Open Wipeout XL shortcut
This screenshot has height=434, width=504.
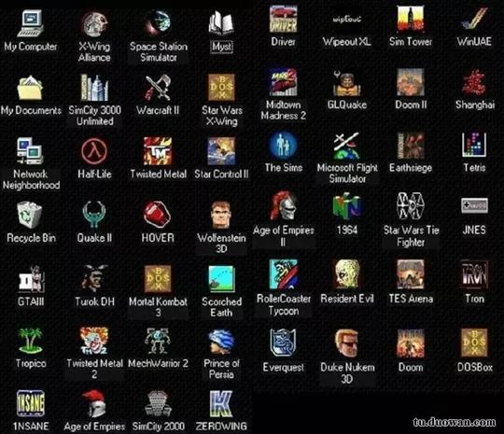(347, 20)
